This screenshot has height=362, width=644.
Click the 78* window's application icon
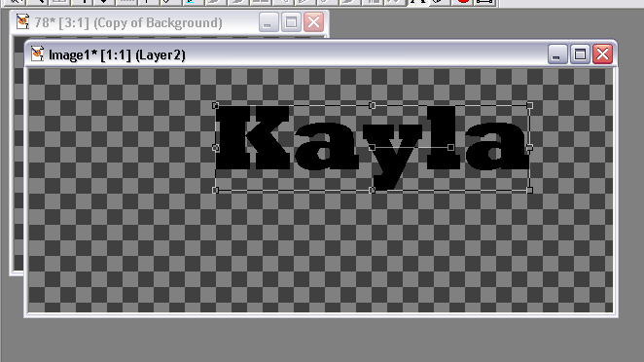[x=22, y=21]
